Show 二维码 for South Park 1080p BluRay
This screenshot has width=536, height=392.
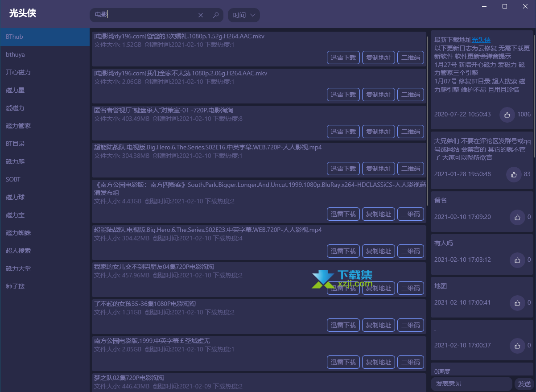coord(411,214)
